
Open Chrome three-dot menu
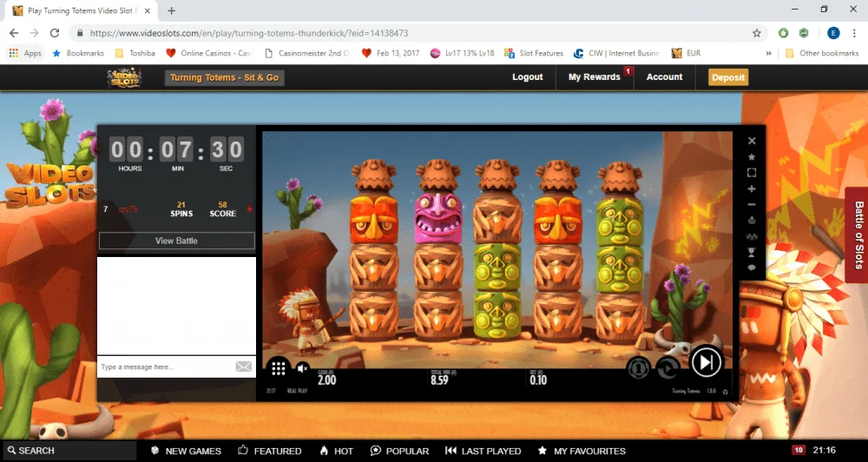pyautogui.click(x=853, y=33)
